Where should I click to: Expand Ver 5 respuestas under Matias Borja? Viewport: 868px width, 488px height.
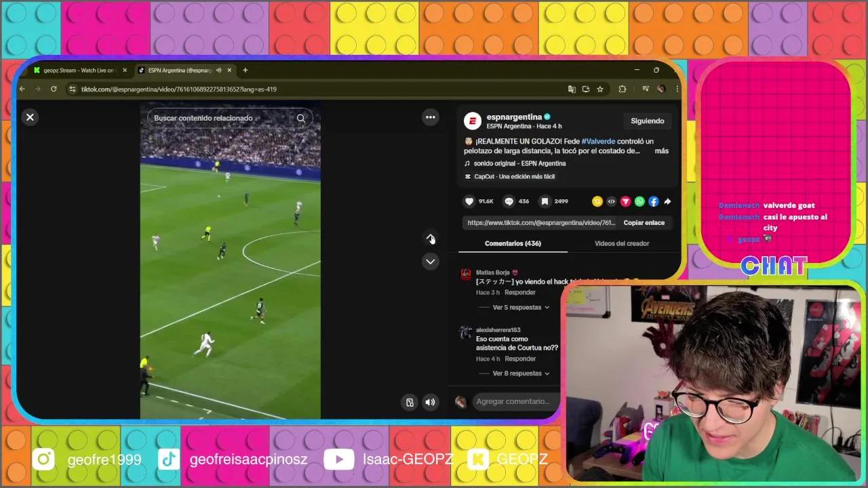coord(521,307)
